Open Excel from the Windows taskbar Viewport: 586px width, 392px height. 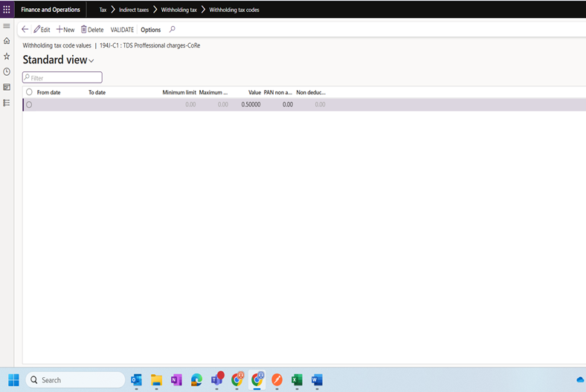coord(297,380)
